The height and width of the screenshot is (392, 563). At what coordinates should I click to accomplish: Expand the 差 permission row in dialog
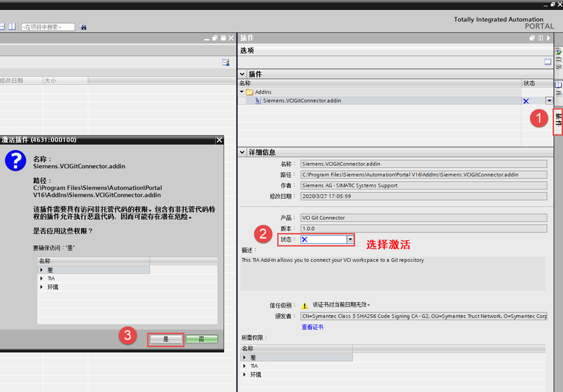click(42, 270)
